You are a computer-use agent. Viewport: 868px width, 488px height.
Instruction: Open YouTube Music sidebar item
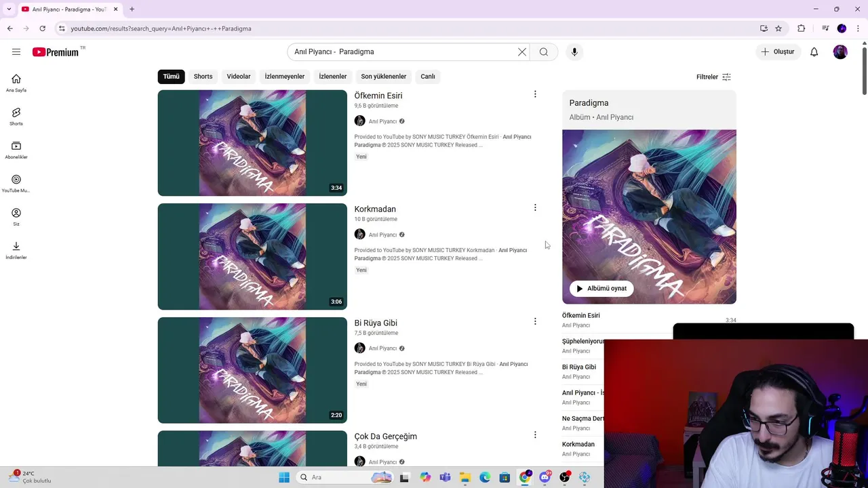coord(16,184)
